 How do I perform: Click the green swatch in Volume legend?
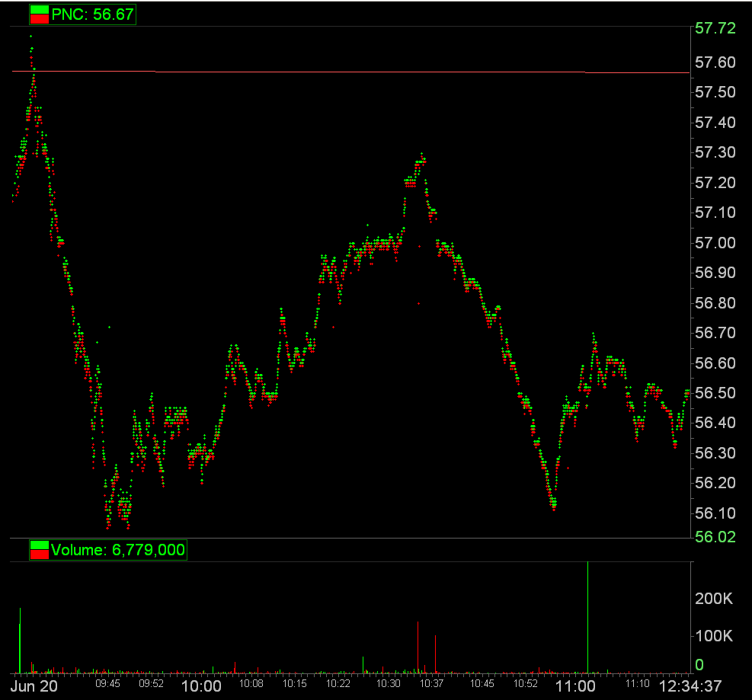[x=40, y=545]
